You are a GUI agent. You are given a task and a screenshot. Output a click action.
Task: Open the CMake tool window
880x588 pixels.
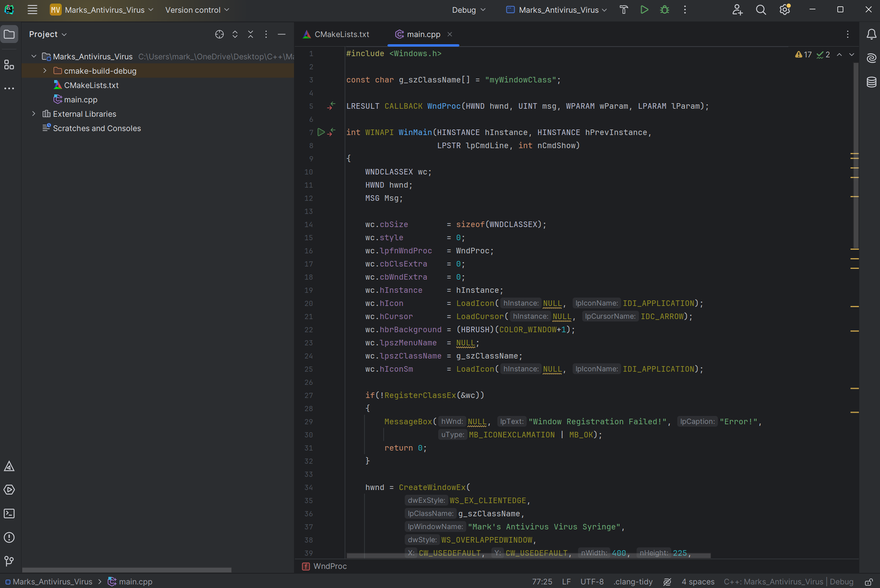9,466
